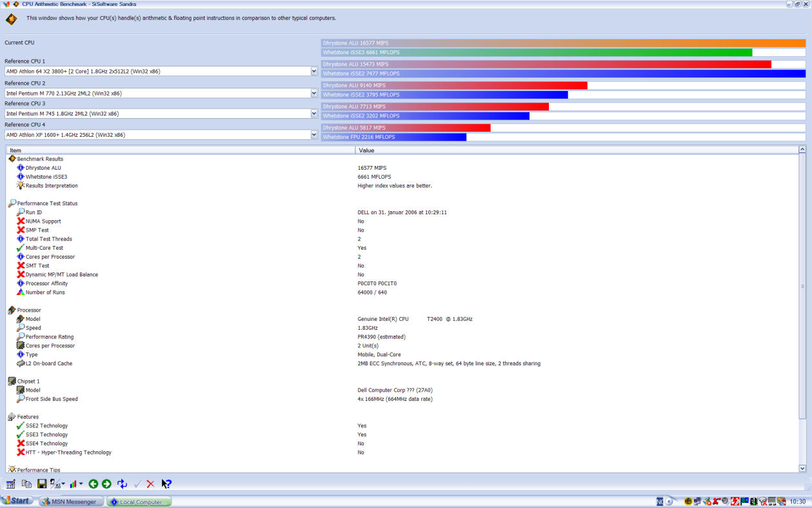This screenshot has width=812, height=508.
Task: Click the Number of Runs icon
Action: coord(21,292)
